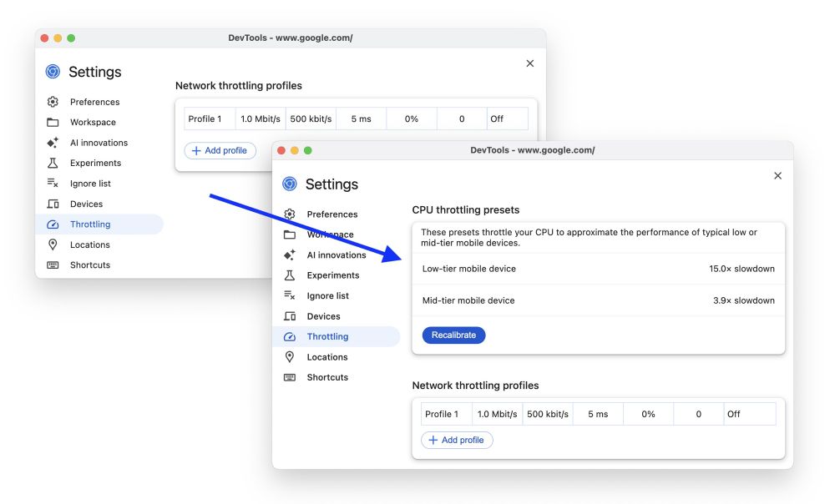Click Add profile in front window
The width and height of the screenshot is (835, 504).
pos(457,440)
